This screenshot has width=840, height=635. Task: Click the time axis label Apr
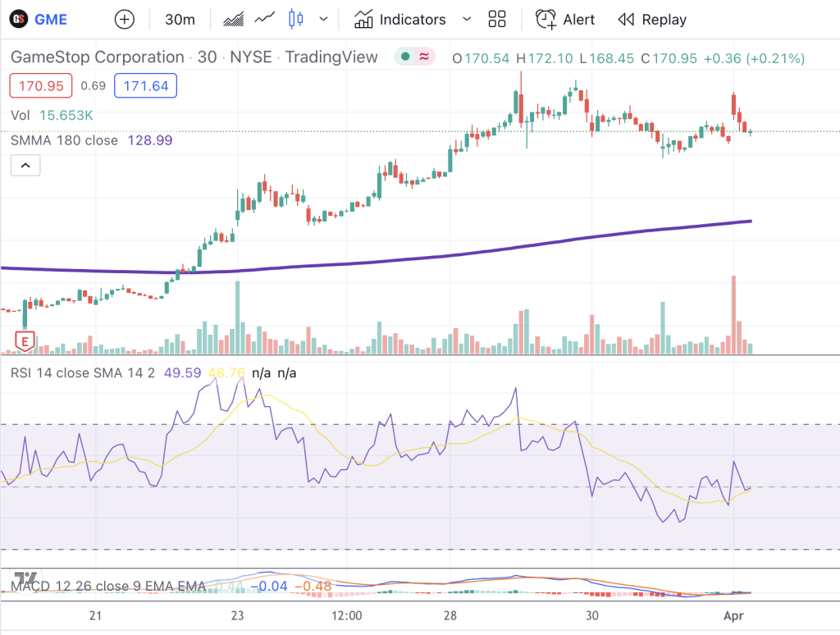click(733, 615)
